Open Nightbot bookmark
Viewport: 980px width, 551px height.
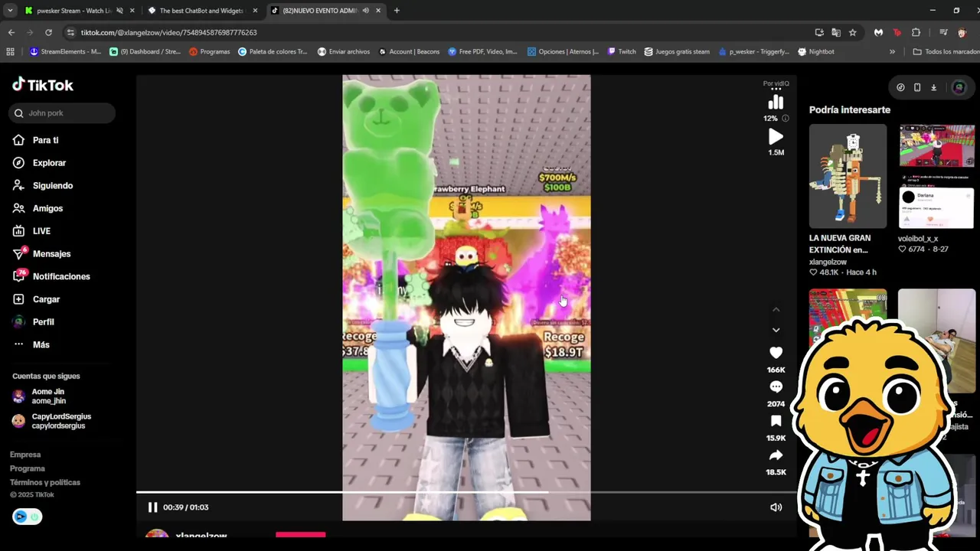pyautogui.click(x=816, y=52)
